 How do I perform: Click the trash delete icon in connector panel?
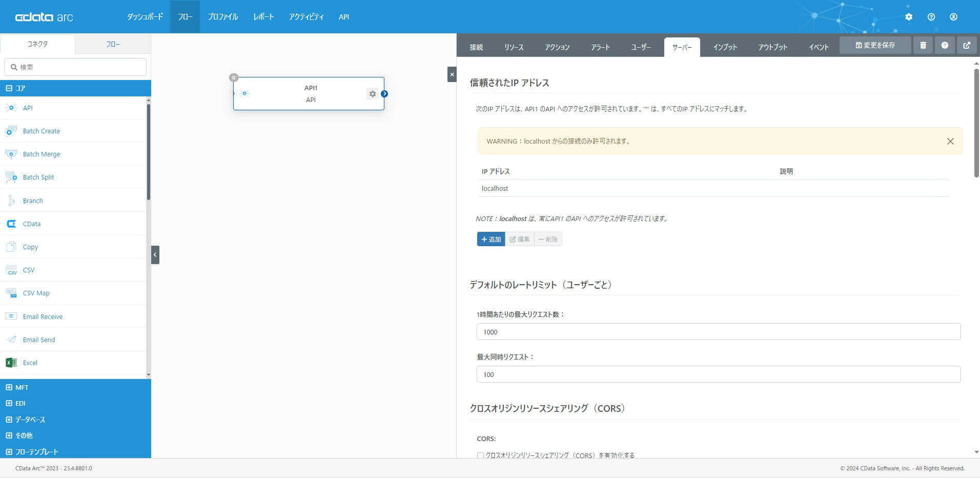tap(923, 45)
